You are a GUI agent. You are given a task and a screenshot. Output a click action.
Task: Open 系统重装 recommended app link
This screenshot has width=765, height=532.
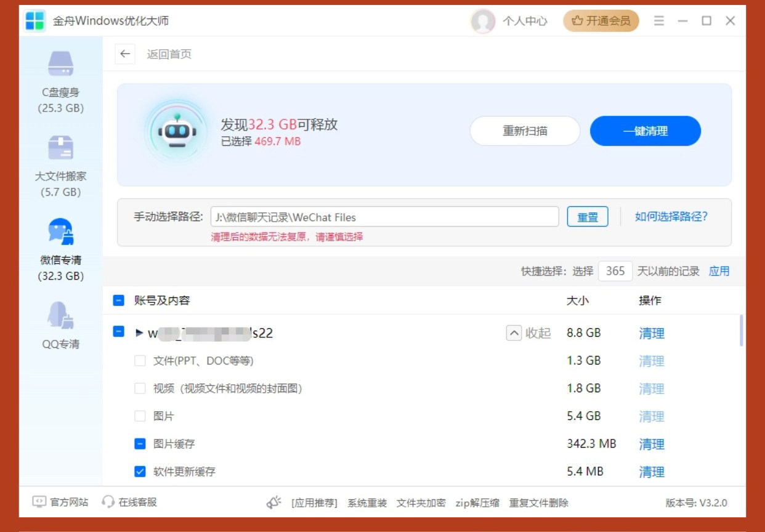click(x=367, y=503)
